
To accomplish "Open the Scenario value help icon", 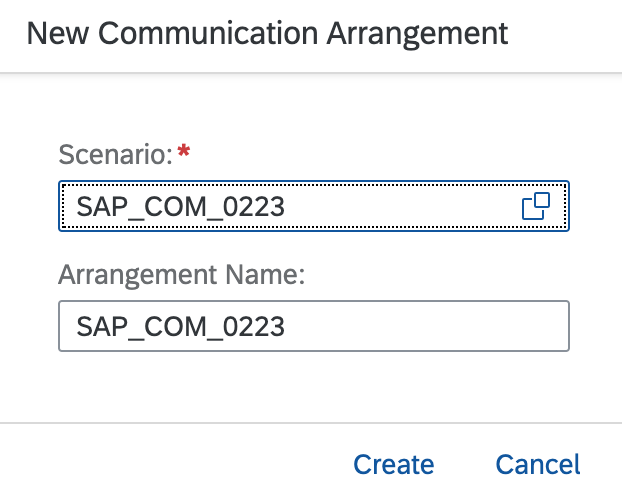I will (x=536, y=206).
